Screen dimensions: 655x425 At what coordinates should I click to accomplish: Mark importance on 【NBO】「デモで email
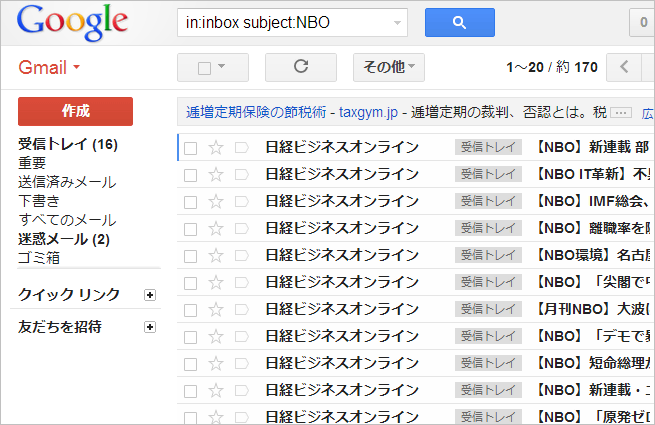(241, 337)
